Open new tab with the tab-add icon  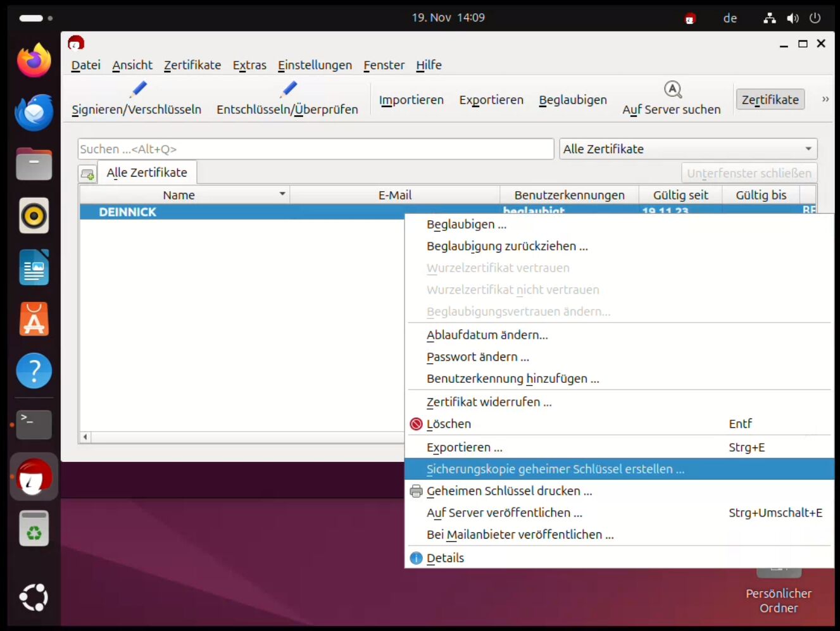87,173
